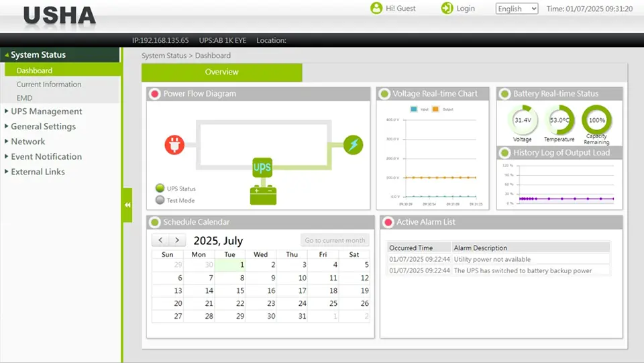Click the red utility power plug icon
The width and height of the screenshot is (644, 363).
[x=174, y=144]
